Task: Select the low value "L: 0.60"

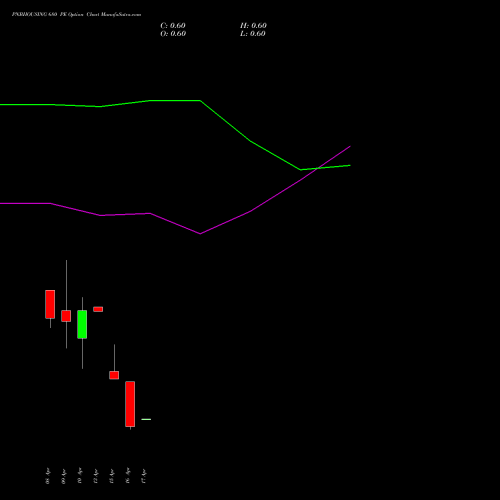Action: coord(253,34)
